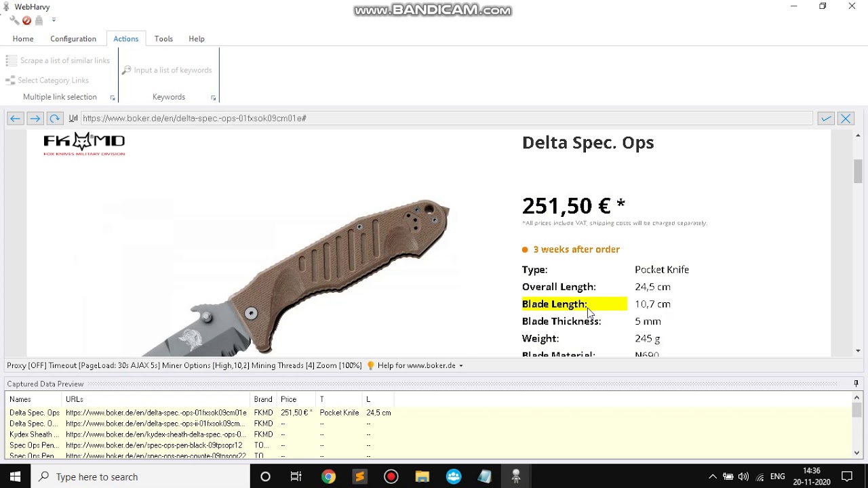Screen dimensions: 868x488
Task: Open Bandicam recorder from the taskbar
Action: coord(391,476)
